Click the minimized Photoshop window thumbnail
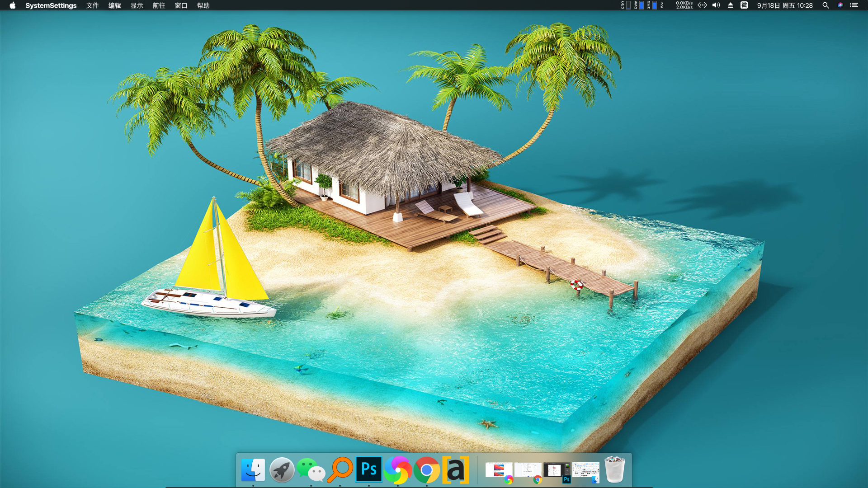 point(557,470)
